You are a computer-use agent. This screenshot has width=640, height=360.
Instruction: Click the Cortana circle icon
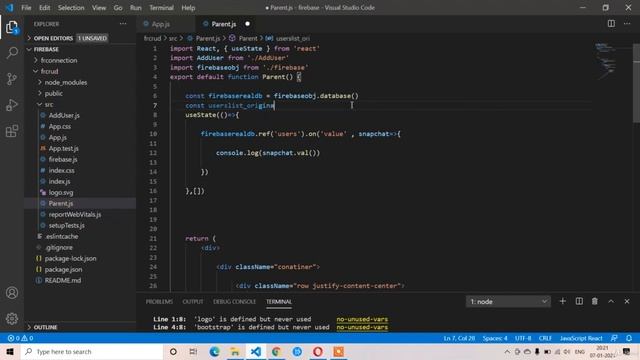173,351
